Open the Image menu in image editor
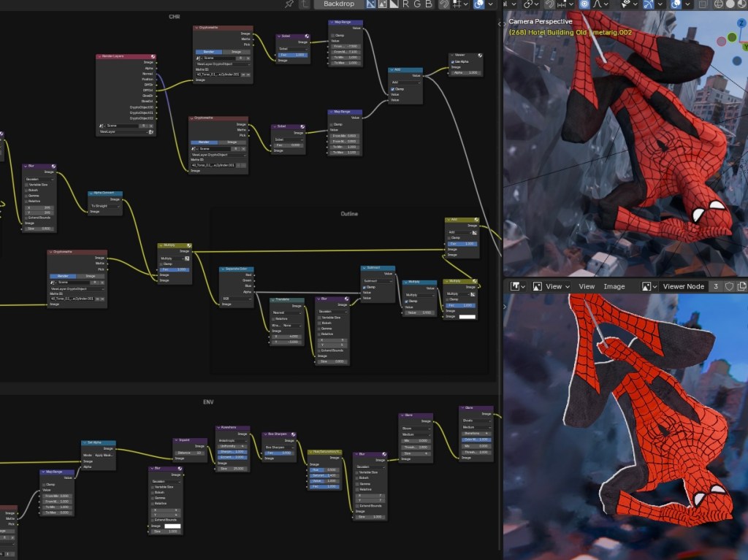748x560 pixels. pyautogui.click(x=614, y=286)
